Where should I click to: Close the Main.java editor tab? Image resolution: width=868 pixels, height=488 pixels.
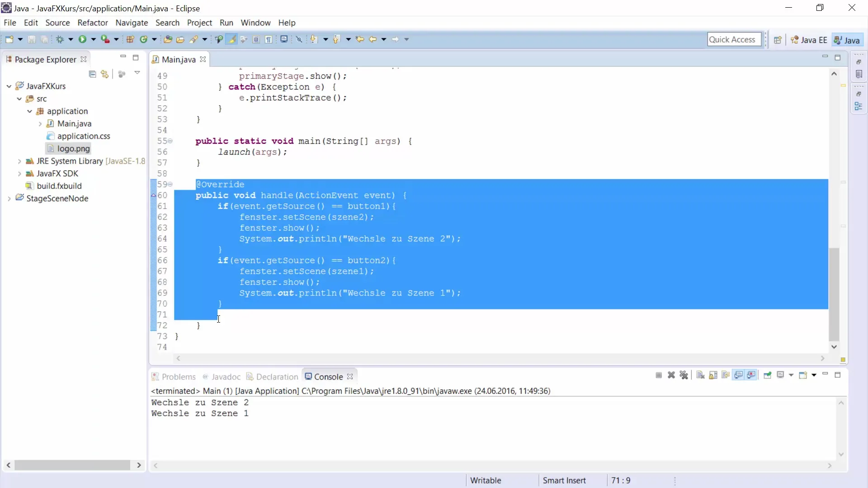click(203, 59)
